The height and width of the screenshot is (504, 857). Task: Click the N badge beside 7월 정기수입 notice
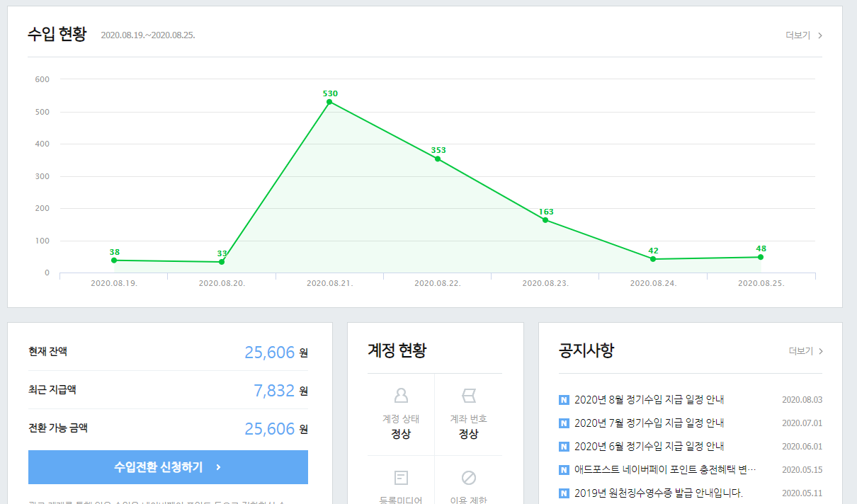[564, 423]
